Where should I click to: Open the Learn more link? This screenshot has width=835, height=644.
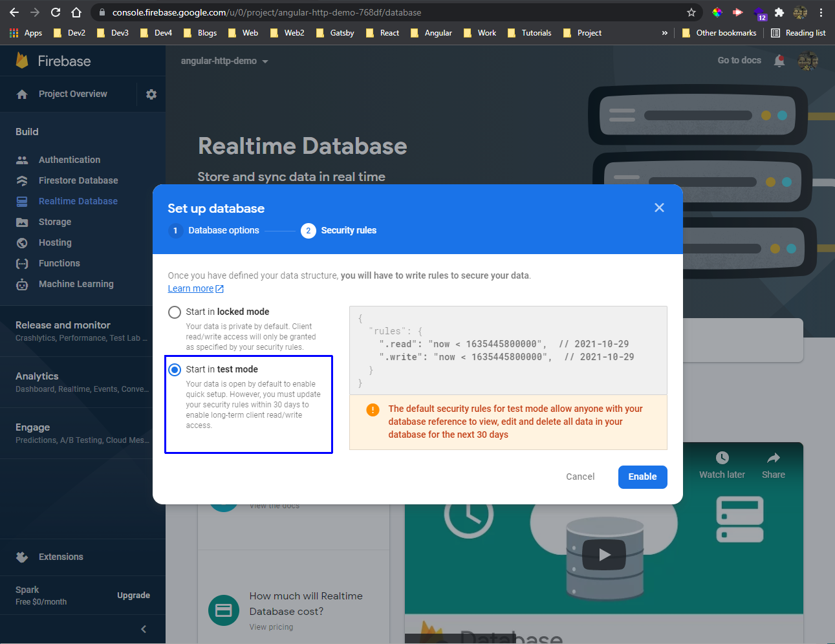point(195,288)
